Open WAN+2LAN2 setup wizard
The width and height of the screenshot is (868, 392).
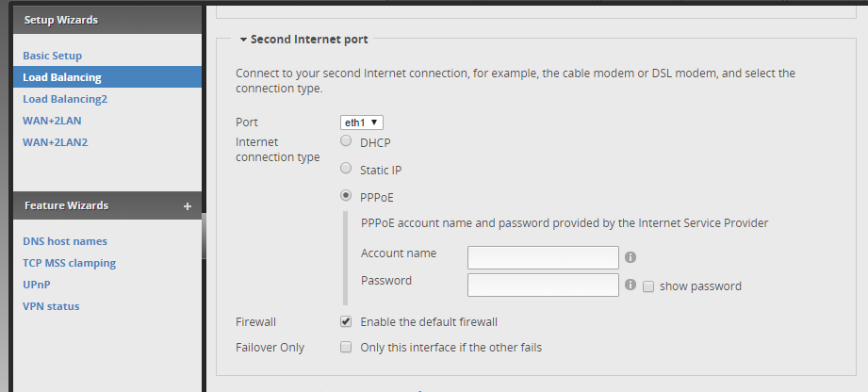pos(57,142)
